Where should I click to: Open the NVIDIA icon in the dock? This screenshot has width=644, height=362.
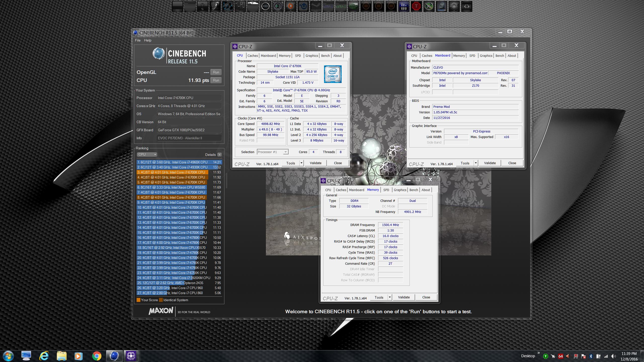click(x=353, y=6)
